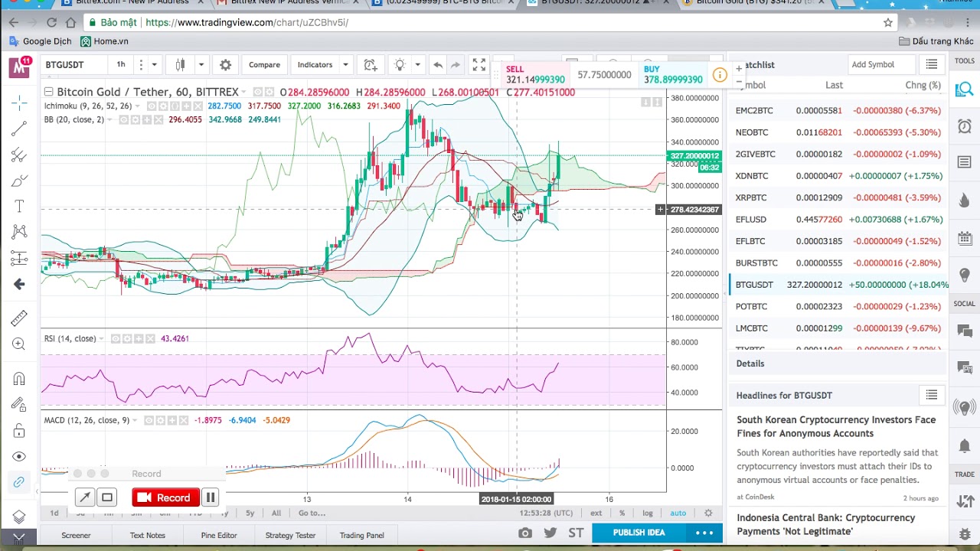This screenshot has width=980, height=551.
Task: Toggle log scale at chart bottom
Action: (647, 513)
